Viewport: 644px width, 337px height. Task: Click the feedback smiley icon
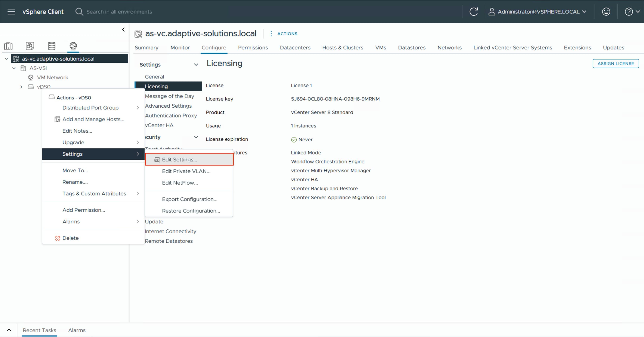click(606, 12)
